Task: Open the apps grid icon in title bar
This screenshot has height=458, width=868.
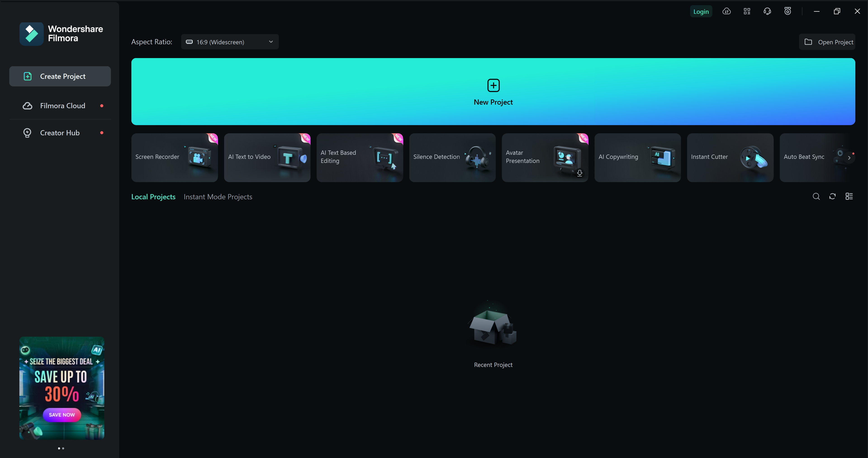Action: [747, 12]
